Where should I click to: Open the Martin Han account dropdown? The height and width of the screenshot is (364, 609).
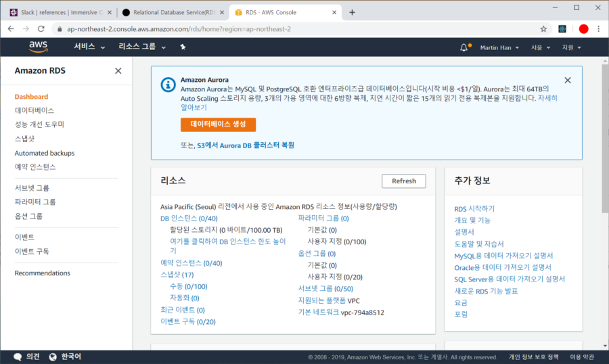[x=499, y=47]
